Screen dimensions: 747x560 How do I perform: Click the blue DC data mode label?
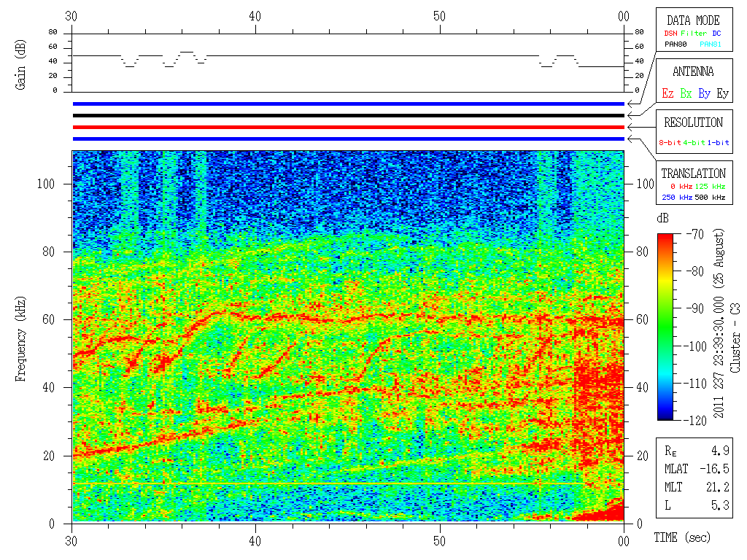716,34
